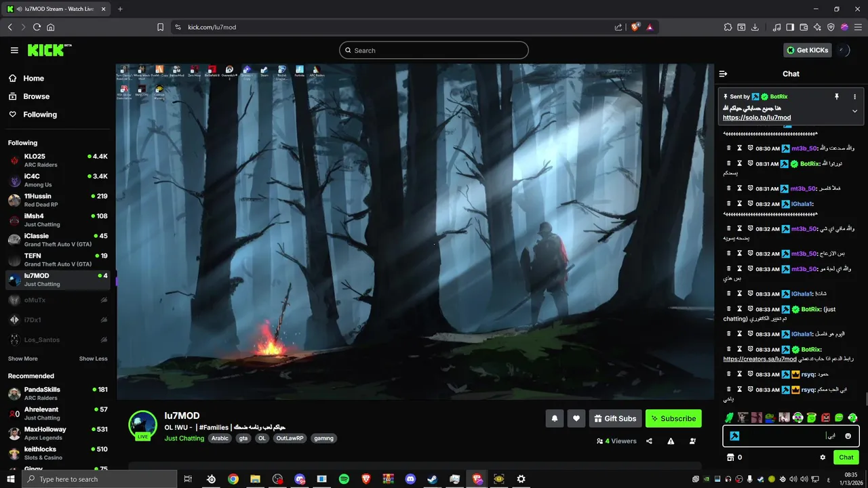Open MaxHolloway recommended channel
The image size is (868, 488).
pos(58,433)
